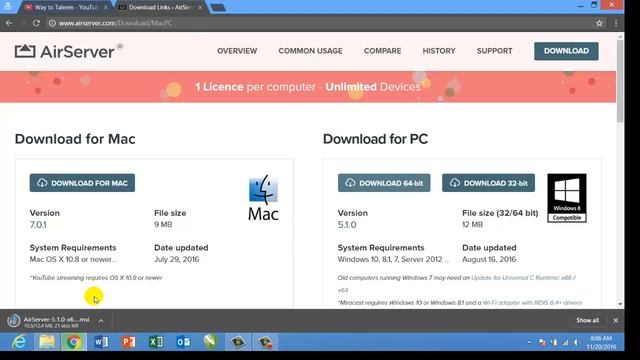Open a new browser tab

(218, 8)
